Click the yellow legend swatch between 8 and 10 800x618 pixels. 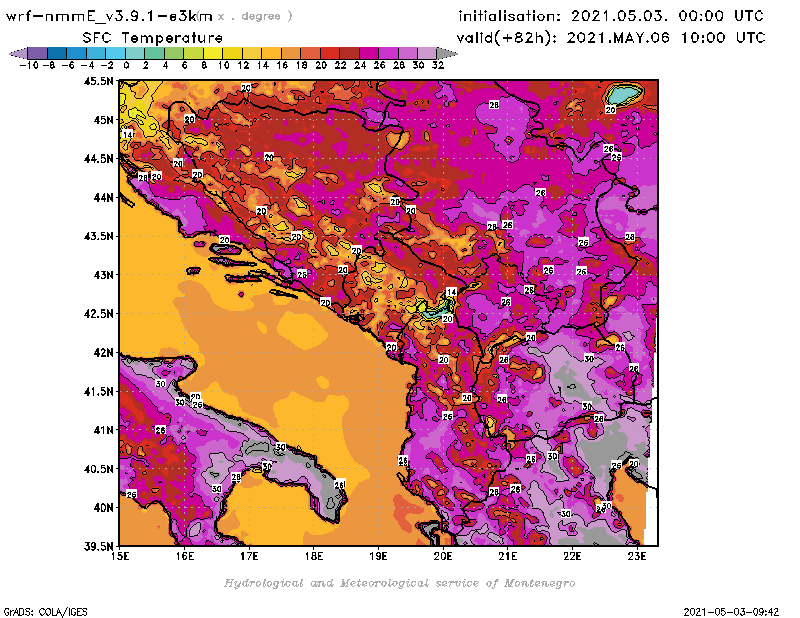[x=213, y=53]
